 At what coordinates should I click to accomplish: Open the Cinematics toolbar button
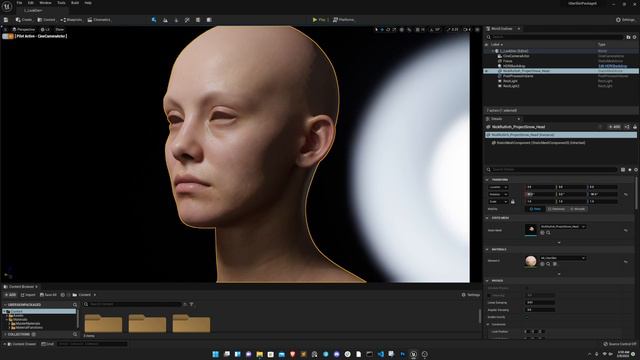pyautogui.click(x=99, y=20)
